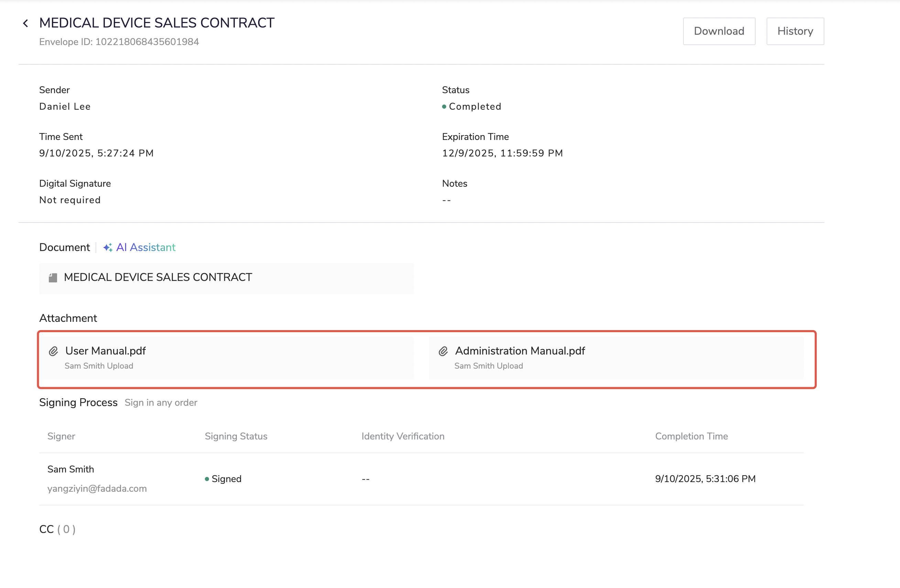Image resolution: width=900 pixels, height=588 pixels.
Task: Open the User Manual.pdf attachment
Action: tap(106, 351)
